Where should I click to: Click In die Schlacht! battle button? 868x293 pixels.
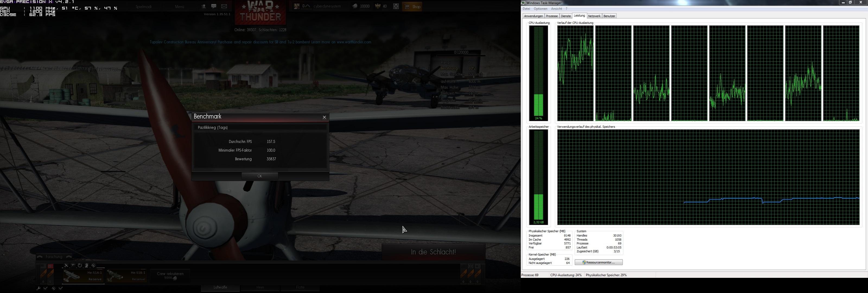coord(433,252)
